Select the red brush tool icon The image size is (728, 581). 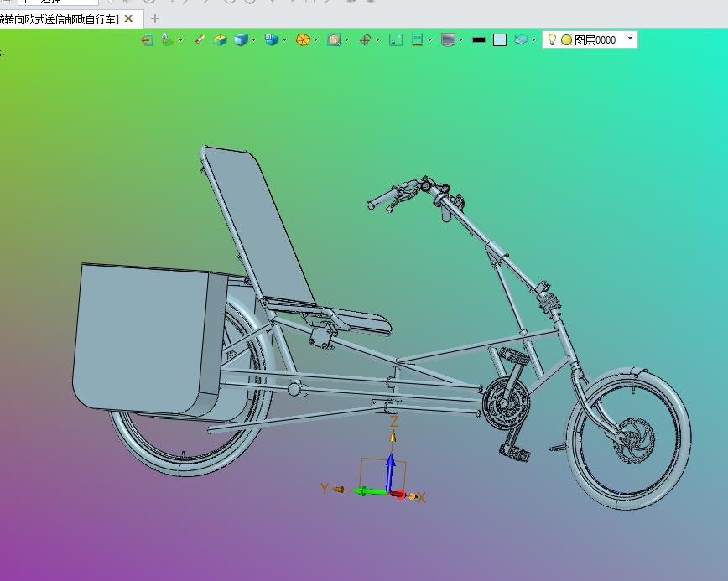(x=200, y=39)
